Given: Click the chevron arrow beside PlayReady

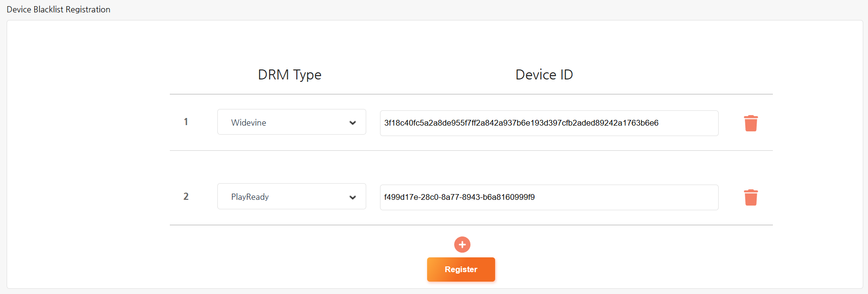Looking at the screenshot, I should tap(352, 197).
